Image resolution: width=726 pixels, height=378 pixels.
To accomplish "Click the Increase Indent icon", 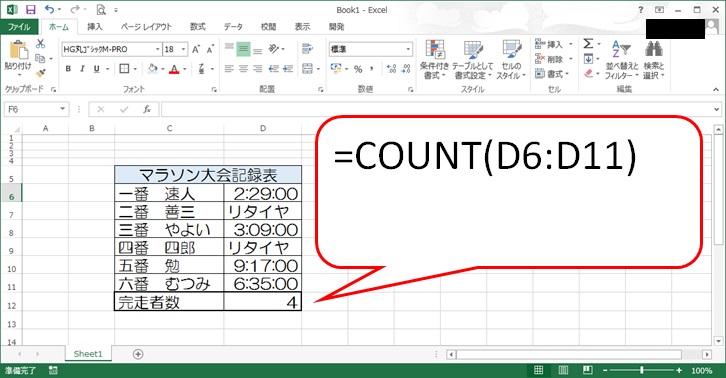I will [288, 69].
